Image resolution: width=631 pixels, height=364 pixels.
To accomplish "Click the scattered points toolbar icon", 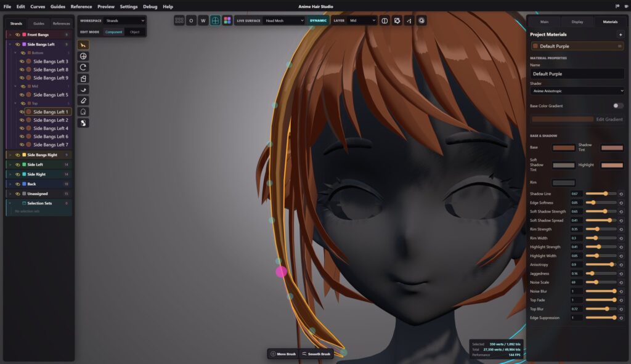I will pyautogui.click(x=409, y=20).
